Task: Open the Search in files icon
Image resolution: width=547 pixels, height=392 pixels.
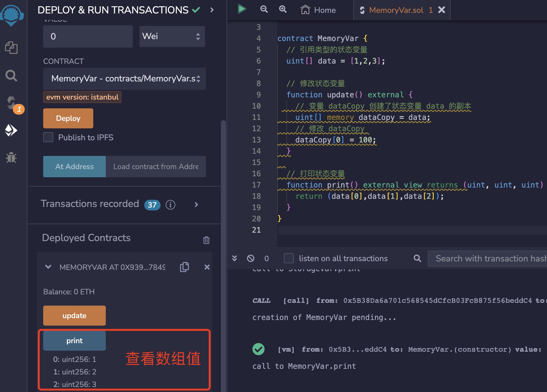Action: (11, 75)
